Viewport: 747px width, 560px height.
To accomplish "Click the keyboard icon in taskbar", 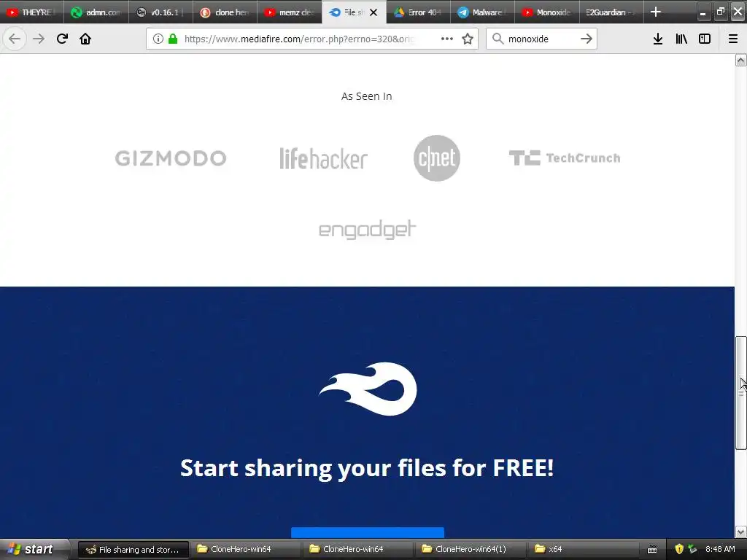I will coord(652,550).
